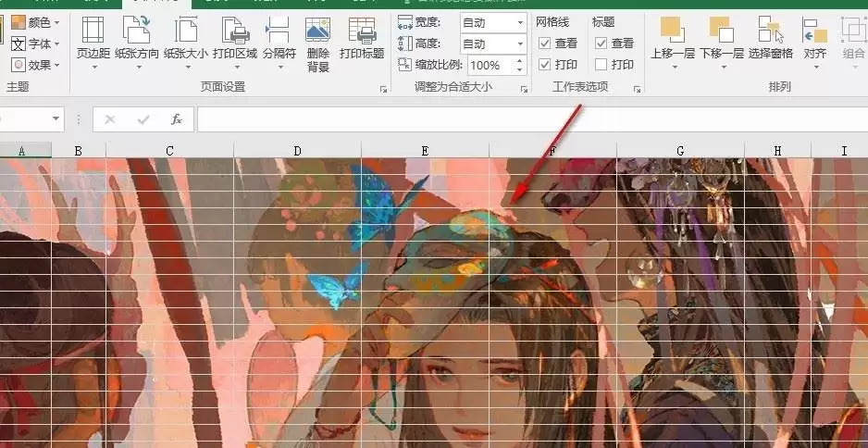Viewport: 868px width, 448px height.
Task: Open the 选择窗格 selection pane
Action: coord(771,39)
